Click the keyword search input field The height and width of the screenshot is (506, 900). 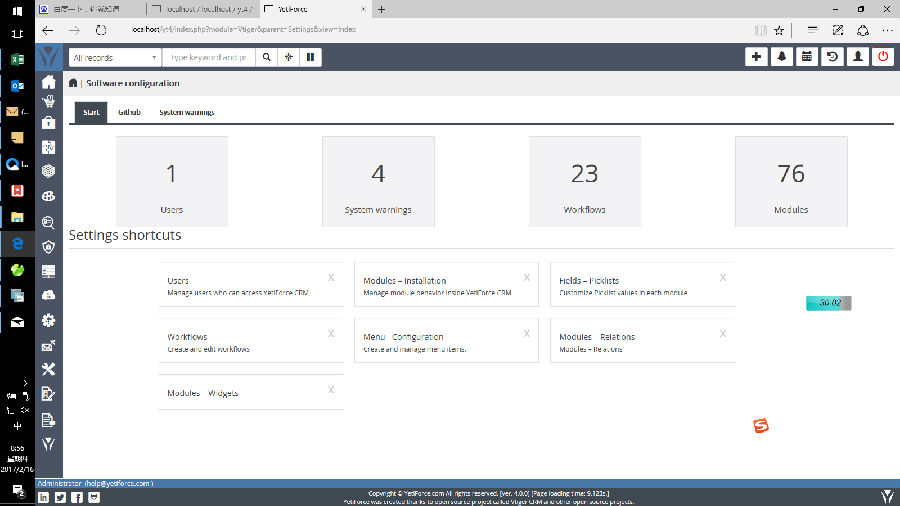(x=209, y=57)
